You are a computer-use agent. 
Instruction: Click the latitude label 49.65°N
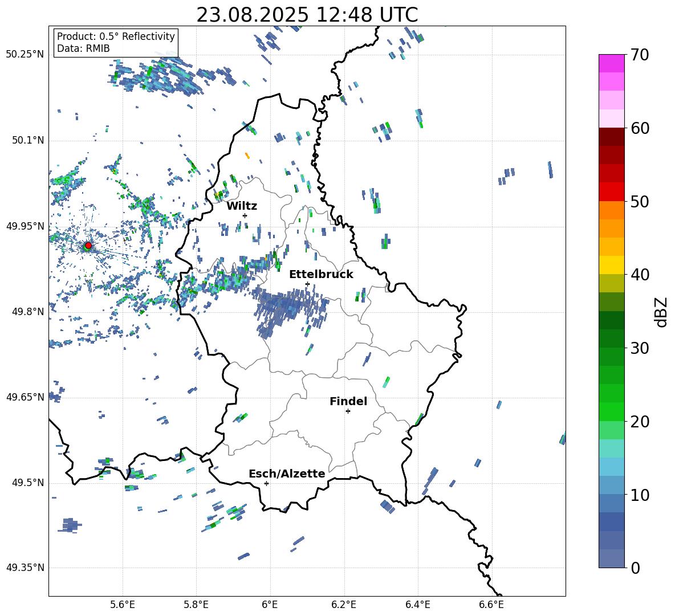click(x=25, y=397)
